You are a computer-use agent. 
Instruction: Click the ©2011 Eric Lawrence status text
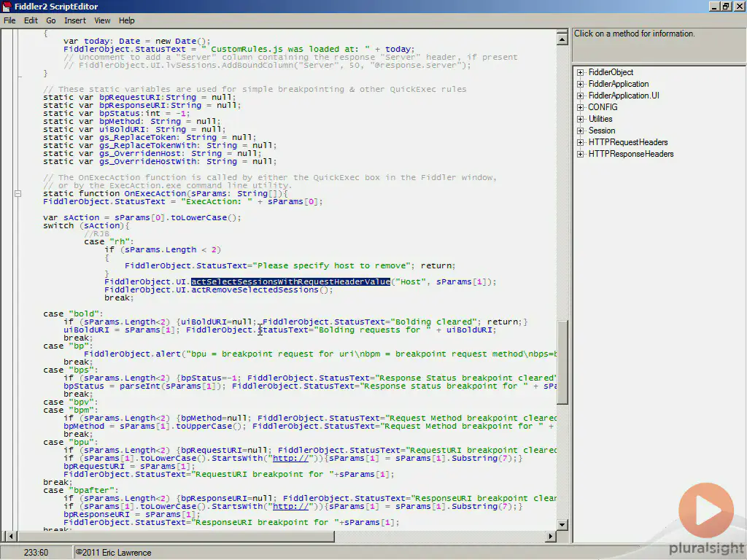click(x=113, y=553)
